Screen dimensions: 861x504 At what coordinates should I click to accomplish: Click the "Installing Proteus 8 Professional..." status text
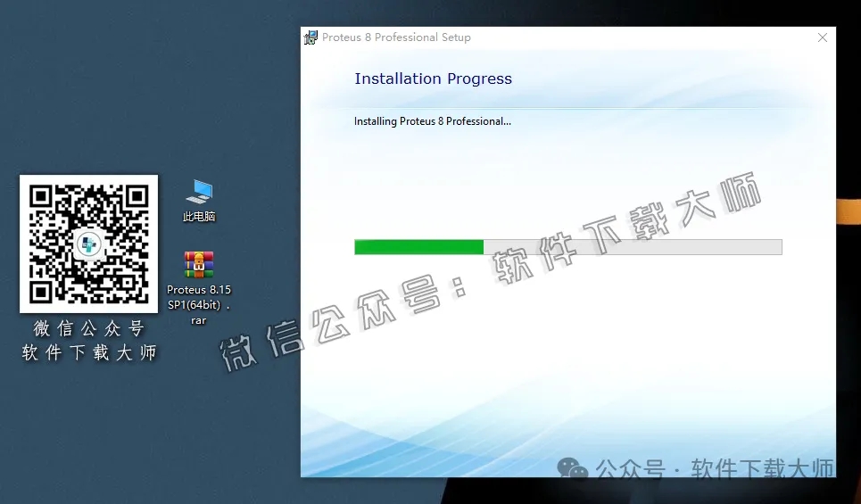(x=432, y=121)
